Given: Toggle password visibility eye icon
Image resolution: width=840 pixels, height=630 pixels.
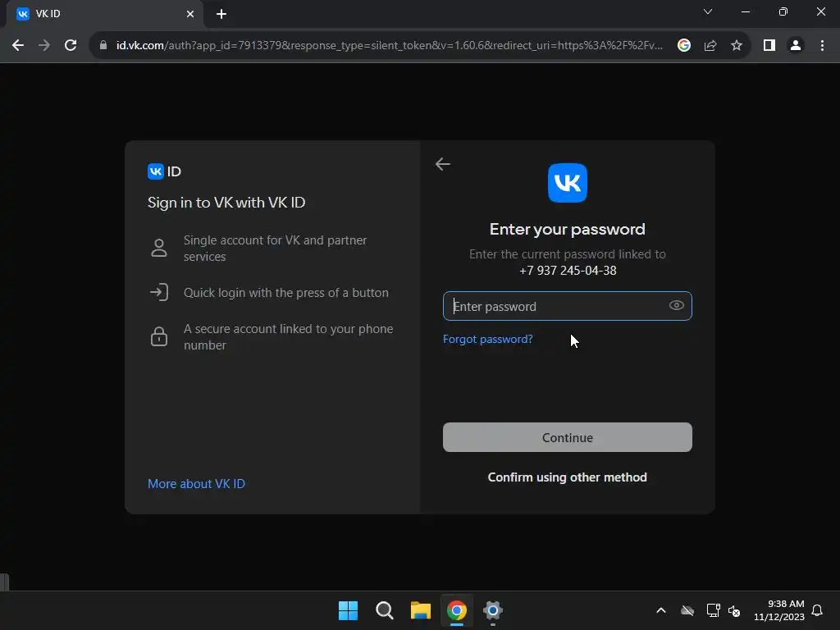Looking at the screenshot, I should [676, 305].
